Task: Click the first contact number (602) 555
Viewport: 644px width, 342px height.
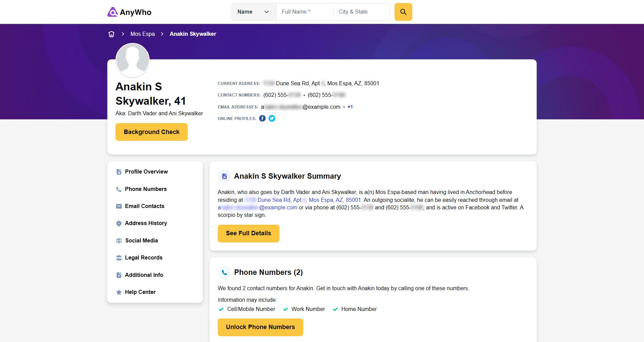Action: [282, 95]
